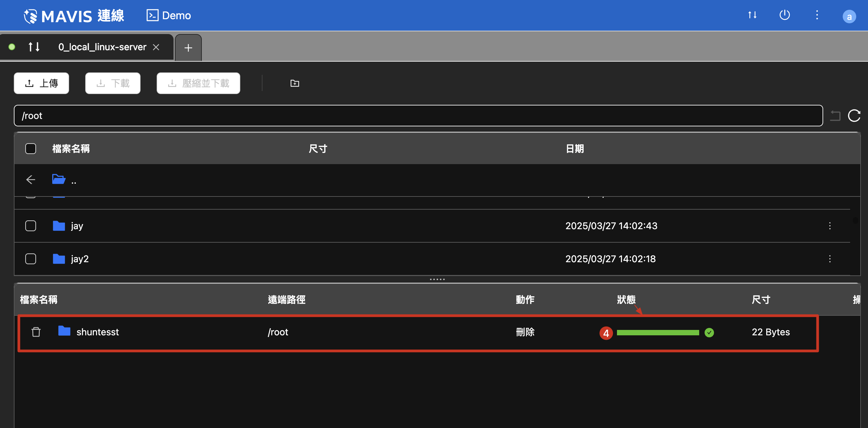Check the jay folder checkbox
The height and width of the screenshot is (428, 868).
[x=31, y=226]
